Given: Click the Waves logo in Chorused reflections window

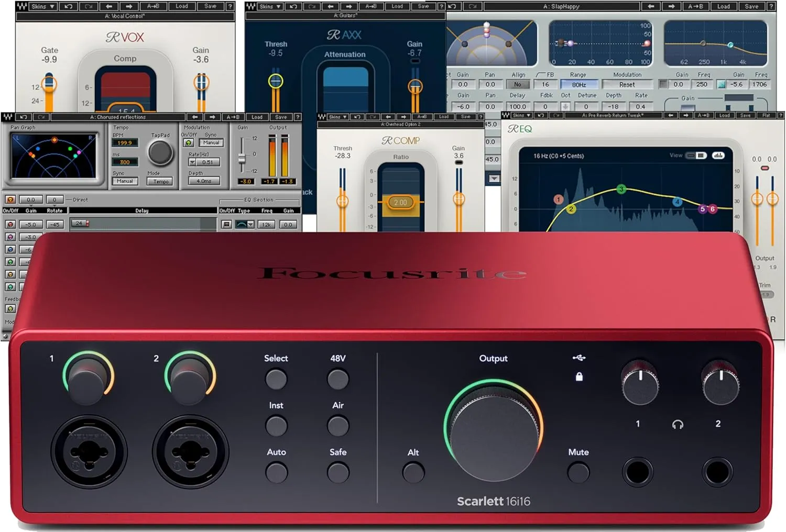Looking at the screenshot, I should [7, 117].
